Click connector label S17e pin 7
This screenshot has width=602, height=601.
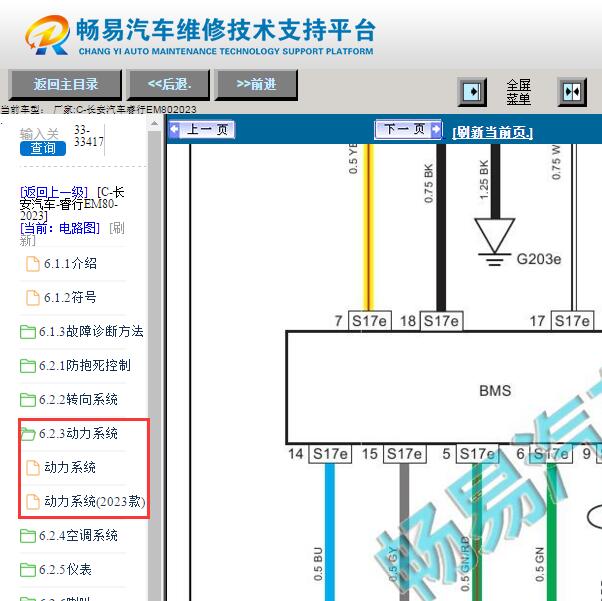[369, 321]
